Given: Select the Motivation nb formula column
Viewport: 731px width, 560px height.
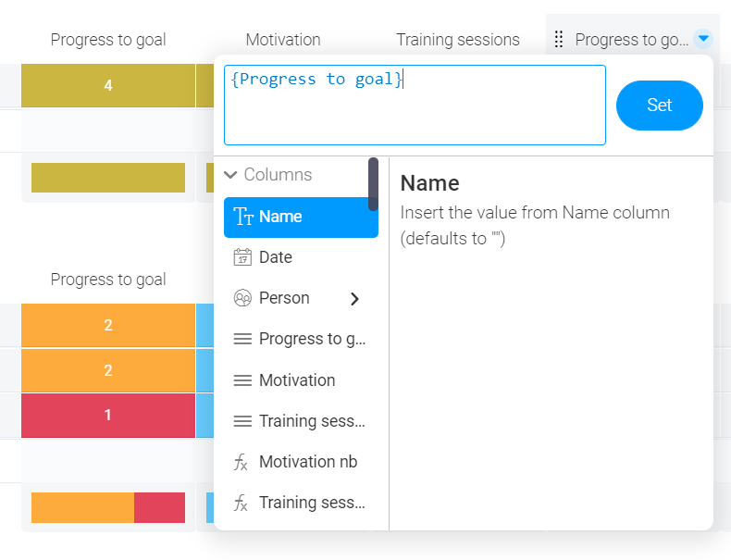Looking at the screenshot, I should click(x=308, y=462).
